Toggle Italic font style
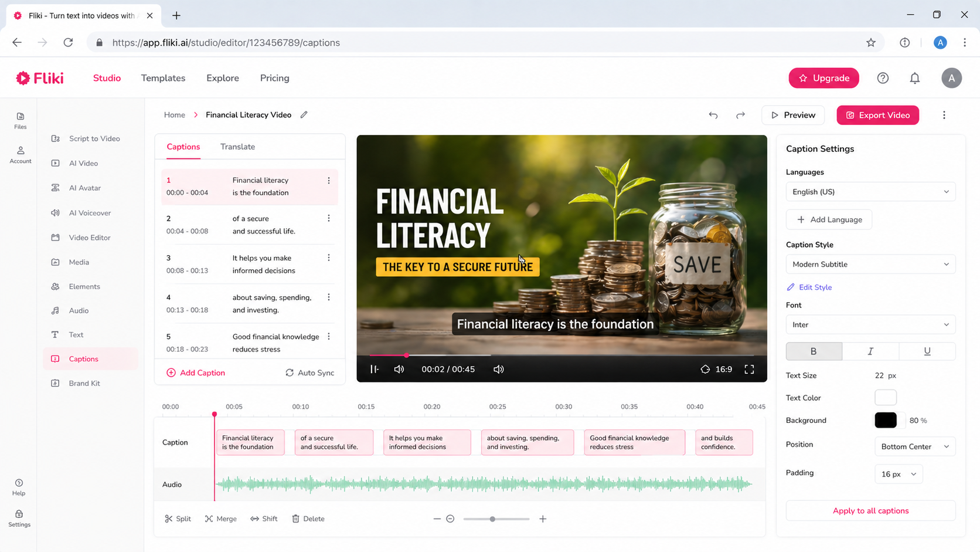 [870, 351]
